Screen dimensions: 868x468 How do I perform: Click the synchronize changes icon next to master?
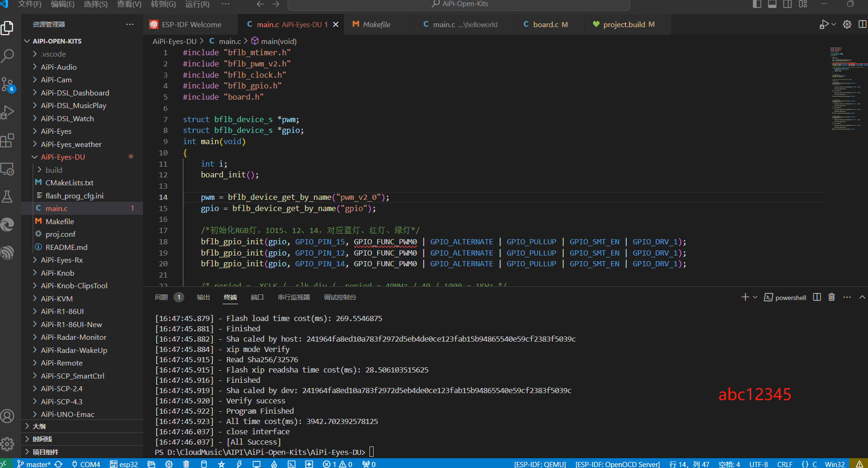click(58, 464)
